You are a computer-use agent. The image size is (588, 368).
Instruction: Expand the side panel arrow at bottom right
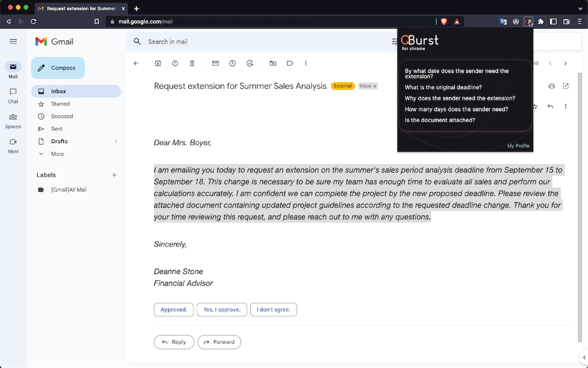[x=584, y=357]
